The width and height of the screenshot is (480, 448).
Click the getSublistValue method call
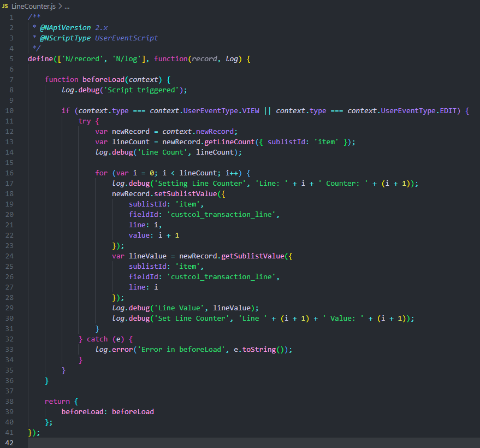coord(252,256)
